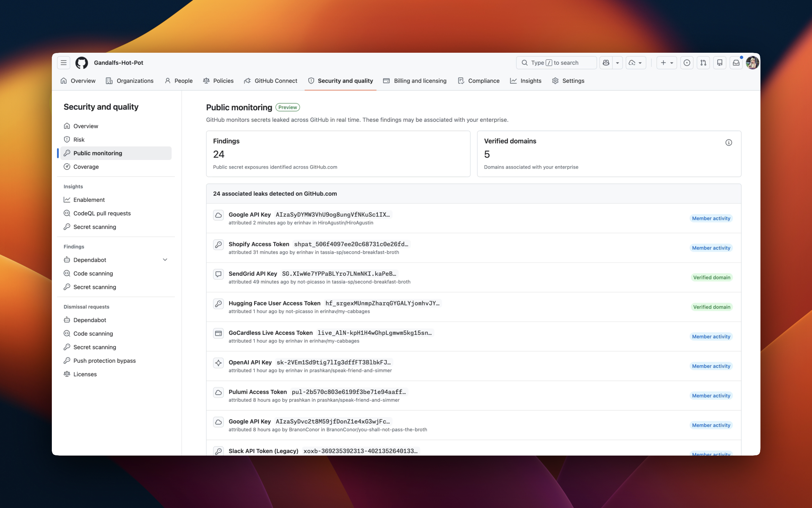Image resolution: width=812 pixels, height=508 pixels.
Task: Click Verified domain label on SendGrid row
Action: (712, 278)
